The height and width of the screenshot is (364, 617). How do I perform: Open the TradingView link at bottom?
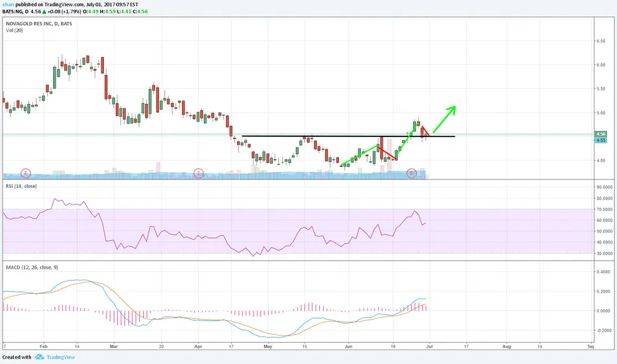coord(61,357)
